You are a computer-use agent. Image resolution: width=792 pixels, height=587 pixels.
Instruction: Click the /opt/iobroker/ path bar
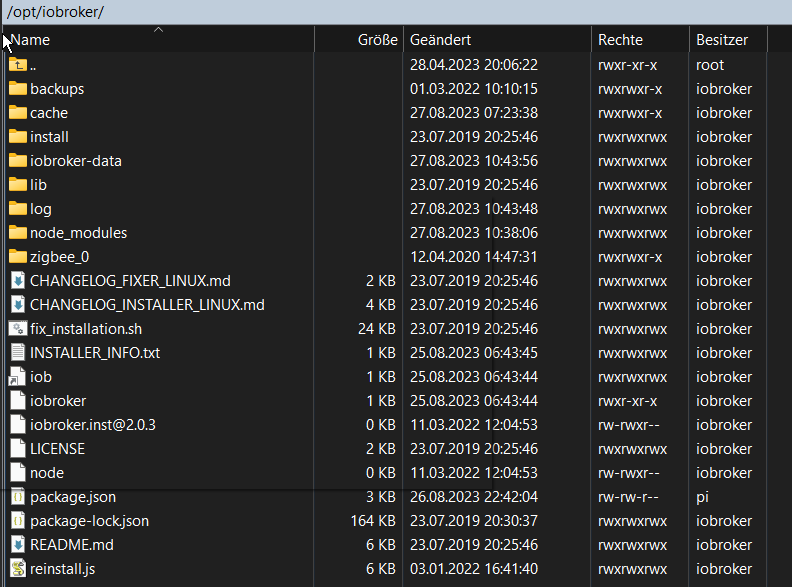pos(396,12)
